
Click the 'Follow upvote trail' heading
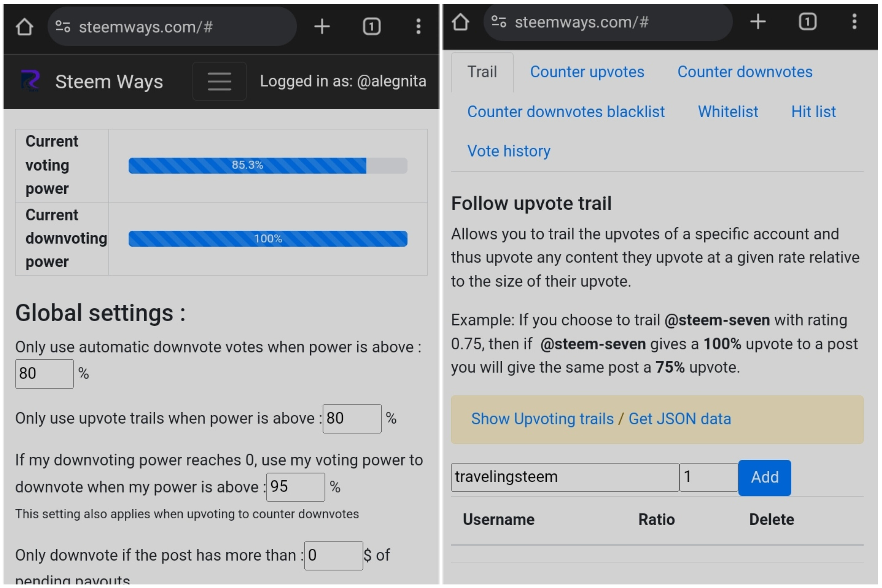pos(531,204)
